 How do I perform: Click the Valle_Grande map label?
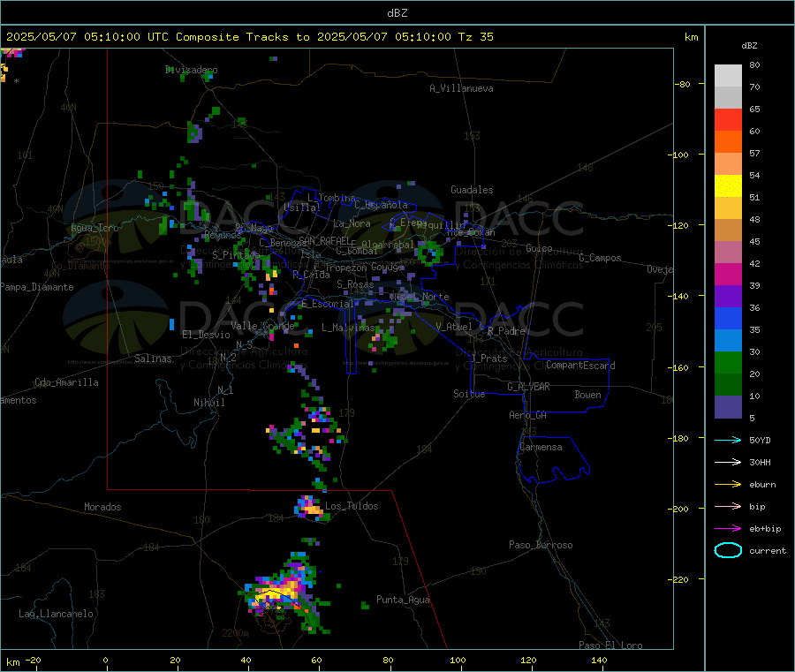(262, 326)
